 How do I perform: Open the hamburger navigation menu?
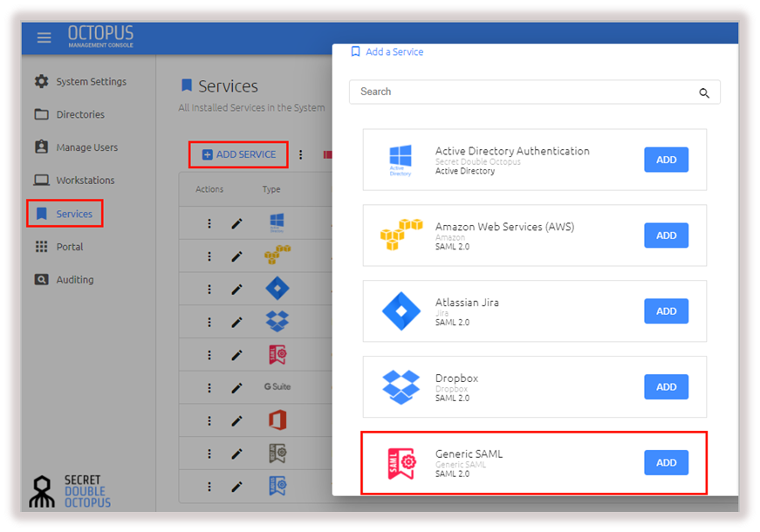pyautogui.click(x=45, y=38)
